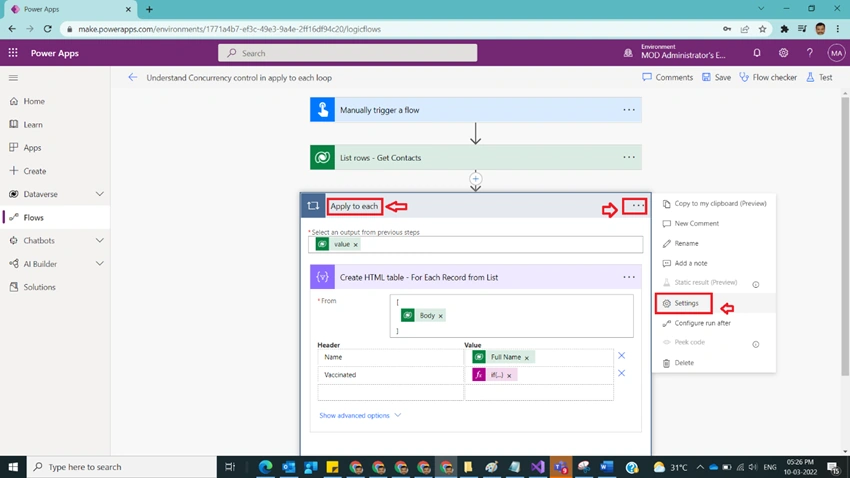Viewport: 850px width, 478px height.
Task: Open the app launcher waffle icon
Action: [13, 53]
